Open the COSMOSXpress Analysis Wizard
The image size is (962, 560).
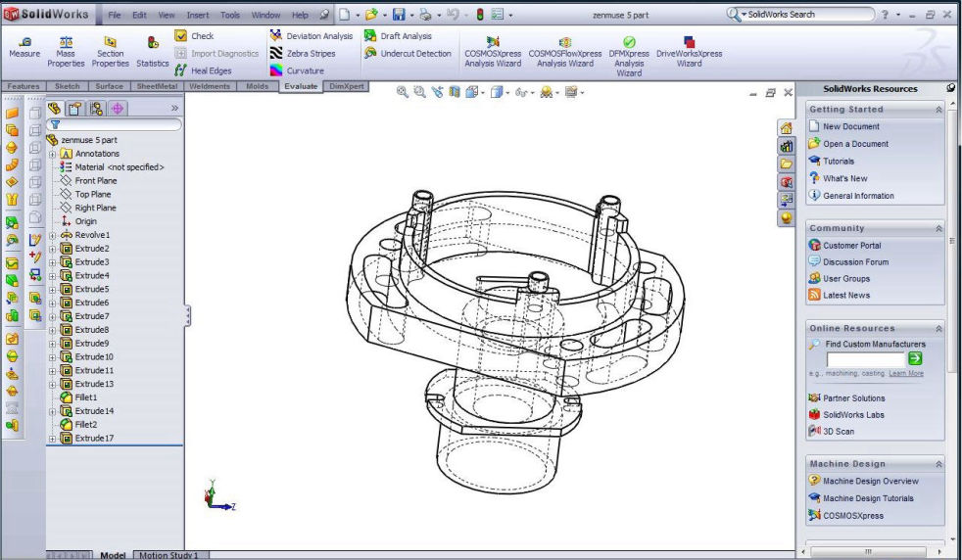493,42
